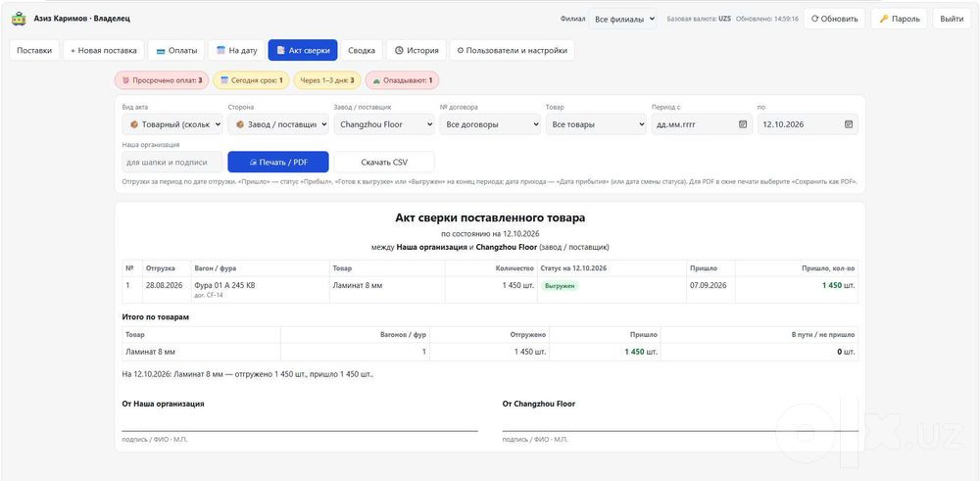Click the 'Выгружен' status badge
The width and height of the screenshot is (980, 481).
(x=560, y=285)
